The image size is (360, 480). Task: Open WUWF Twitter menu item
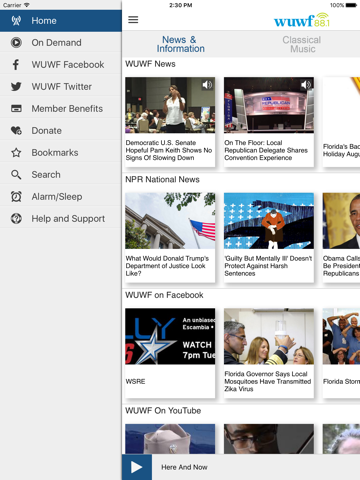(61, 87)
